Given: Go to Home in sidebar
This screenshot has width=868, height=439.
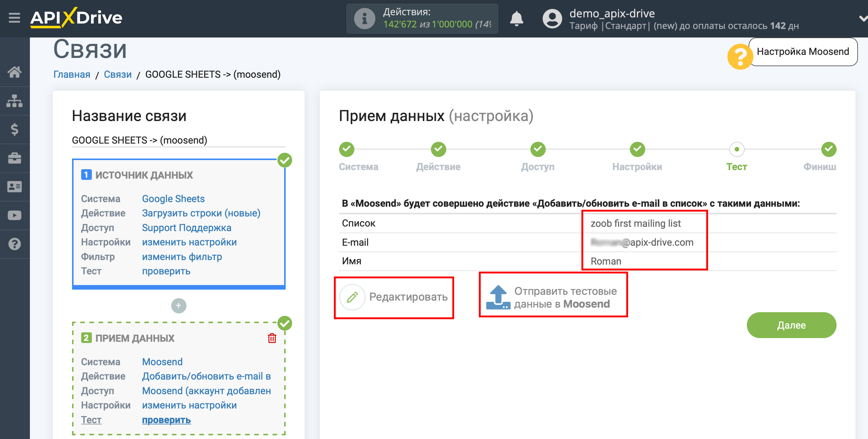Looking at the screenshot, I should (x=14, y=72).
